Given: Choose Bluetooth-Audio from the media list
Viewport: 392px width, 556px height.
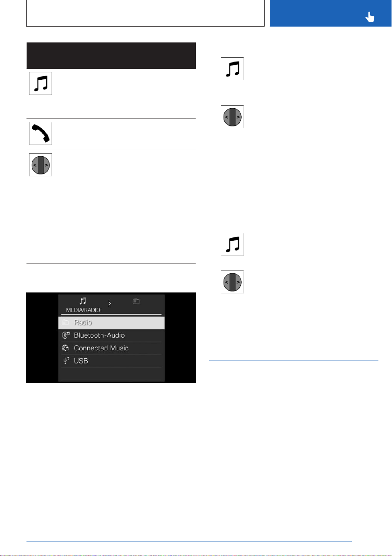Looking at the screenshot, I should pyautogui.click(x=112, y=335).
